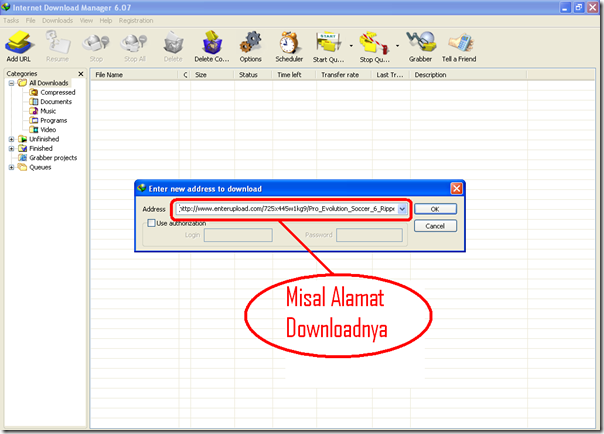This screenshot has width=604, height=434.
Task: Select the Compressed category
Action: tap(58, 92)
